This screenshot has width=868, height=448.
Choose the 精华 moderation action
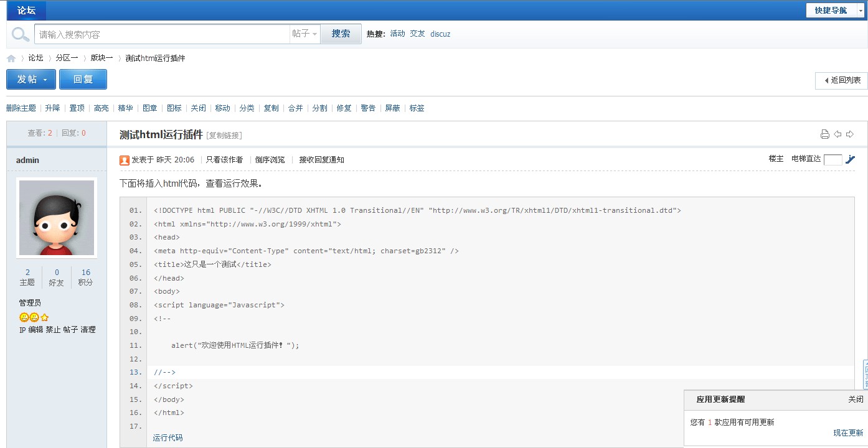pos(125,108)
